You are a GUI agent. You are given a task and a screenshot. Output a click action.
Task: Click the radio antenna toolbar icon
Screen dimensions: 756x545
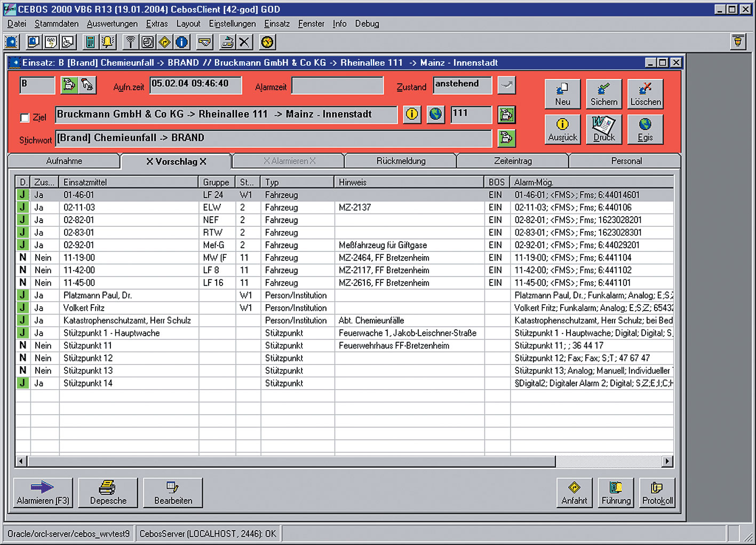point(131,42)
